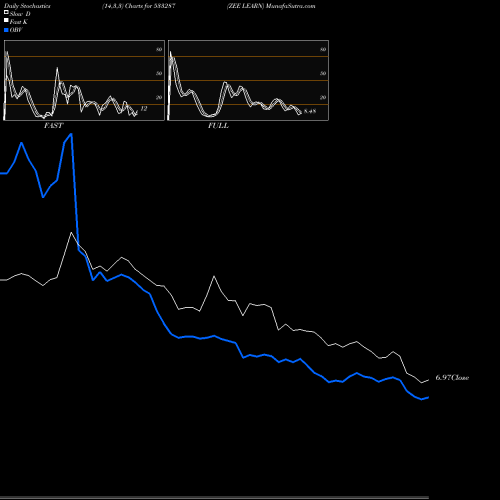The image size is (500, 500).
Task: Click the FULL stochastic chart thumbnail
Action: click(x=248, y=80)
